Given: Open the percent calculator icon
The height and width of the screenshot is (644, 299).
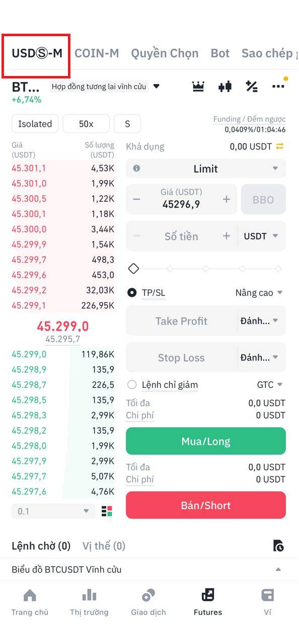Looking at the screenshot, I should [x=252, y=87].
